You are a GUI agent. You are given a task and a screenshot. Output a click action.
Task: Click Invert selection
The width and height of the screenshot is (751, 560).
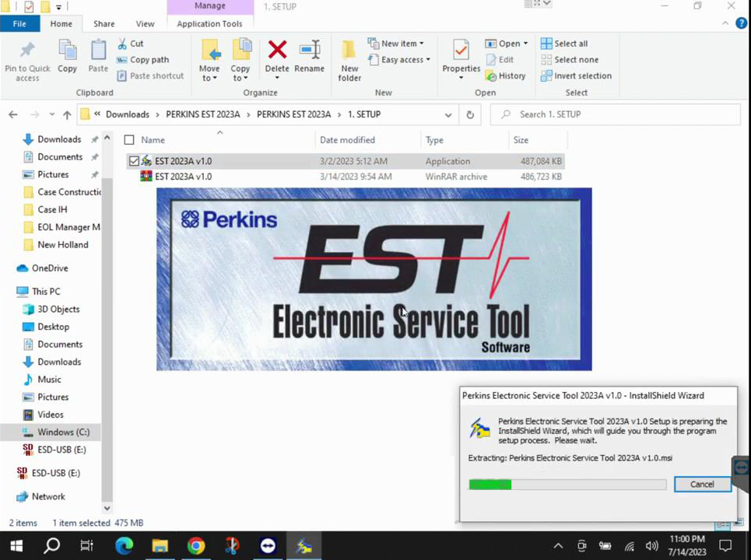576,76
